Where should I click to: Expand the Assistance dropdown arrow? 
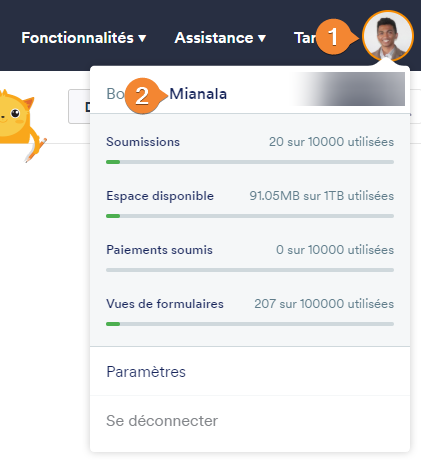(x=262, y=38)
